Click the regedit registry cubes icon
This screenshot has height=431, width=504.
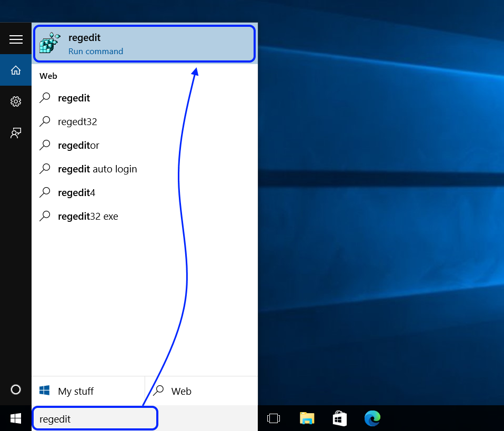(49, 43)
